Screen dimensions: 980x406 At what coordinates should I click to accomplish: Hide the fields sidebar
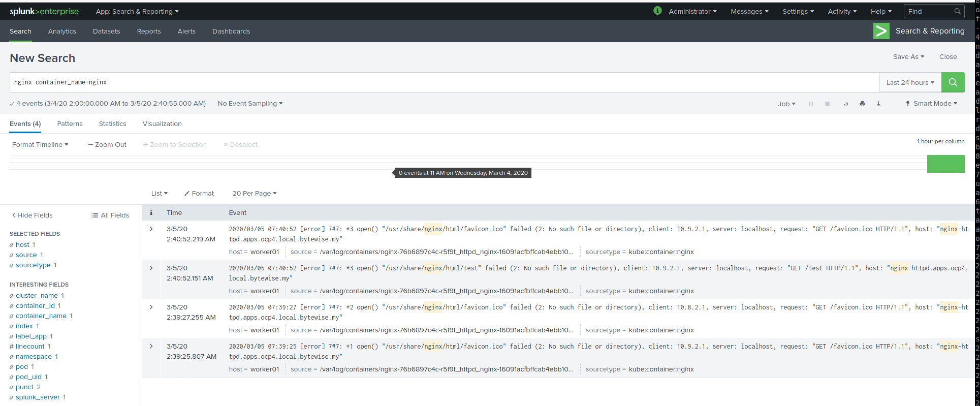point(33,215)
